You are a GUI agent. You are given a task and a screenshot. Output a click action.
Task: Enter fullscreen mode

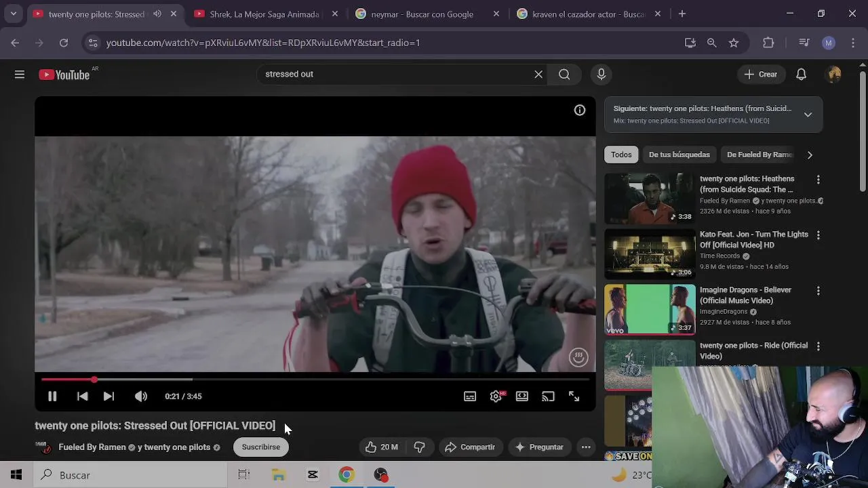click(574, 396)
